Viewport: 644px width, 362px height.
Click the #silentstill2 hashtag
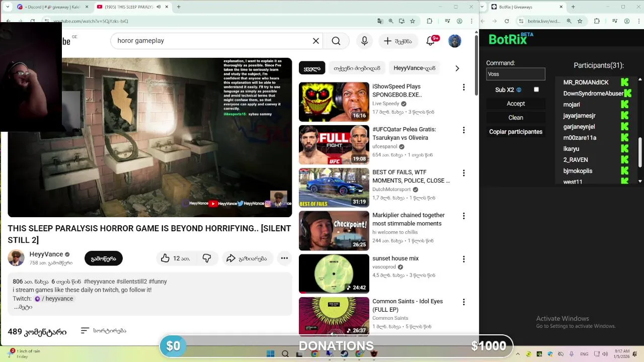point(132,282)
